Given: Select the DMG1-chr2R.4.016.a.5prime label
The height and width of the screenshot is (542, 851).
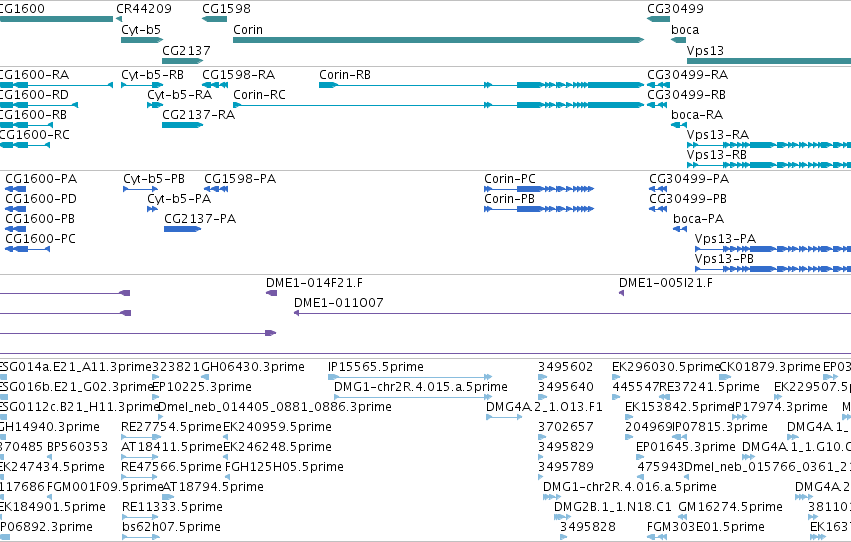Looking at the screenshot, I should 630,488.
